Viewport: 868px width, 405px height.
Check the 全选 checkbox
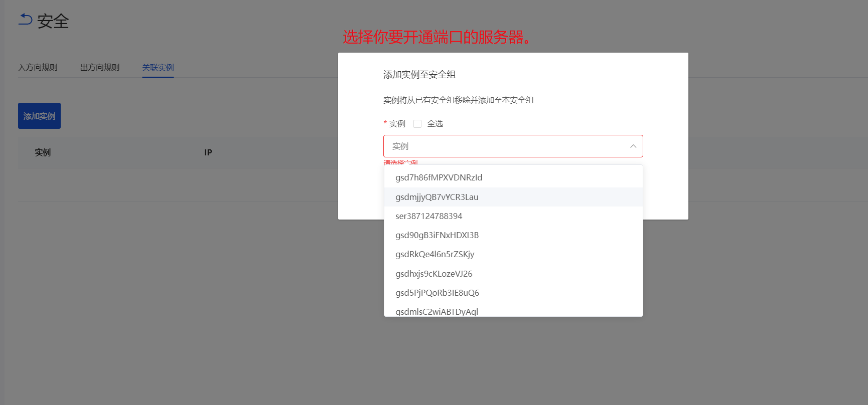pyautogui.click(x=417, y=124)
